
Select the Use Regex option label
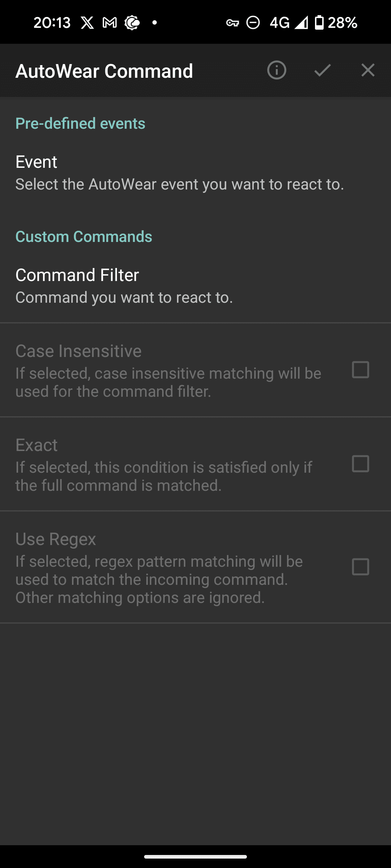(56, 539)
